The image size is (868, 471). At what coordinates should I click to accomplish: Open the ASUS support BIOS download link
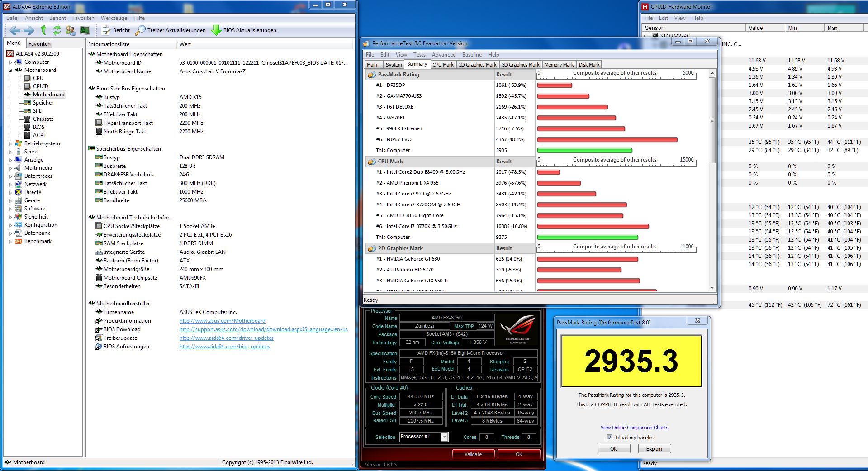[x=263, y=329]
